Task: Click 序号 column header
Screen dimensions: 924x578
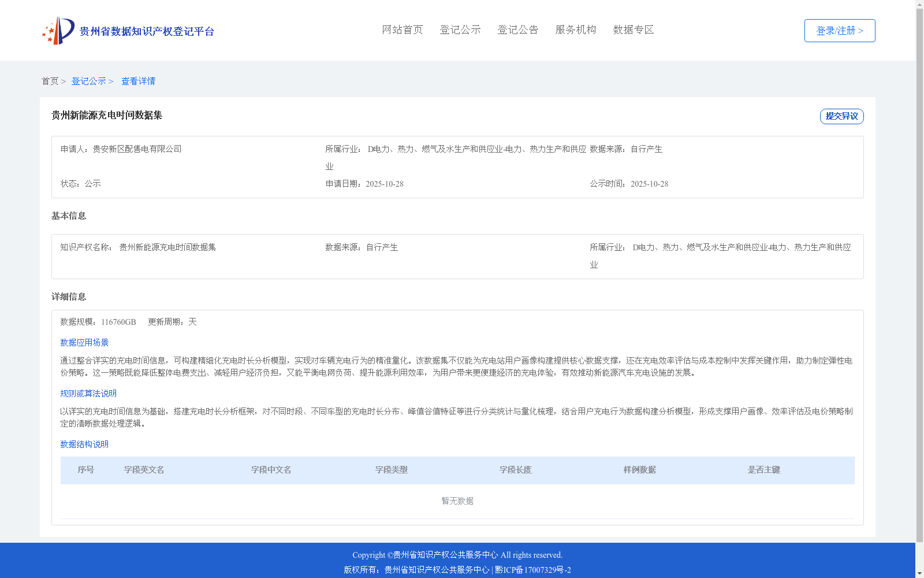Action: [86, 470]
